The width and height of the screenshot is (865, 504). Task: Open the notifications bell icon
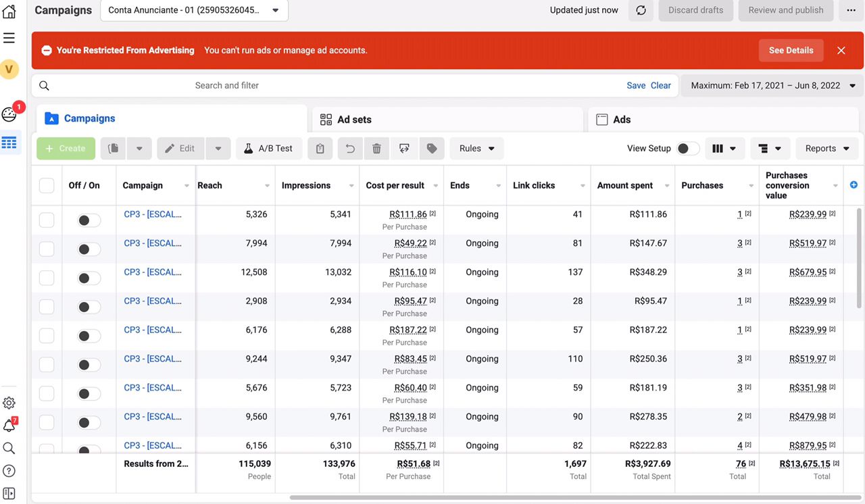pos(9,426)
